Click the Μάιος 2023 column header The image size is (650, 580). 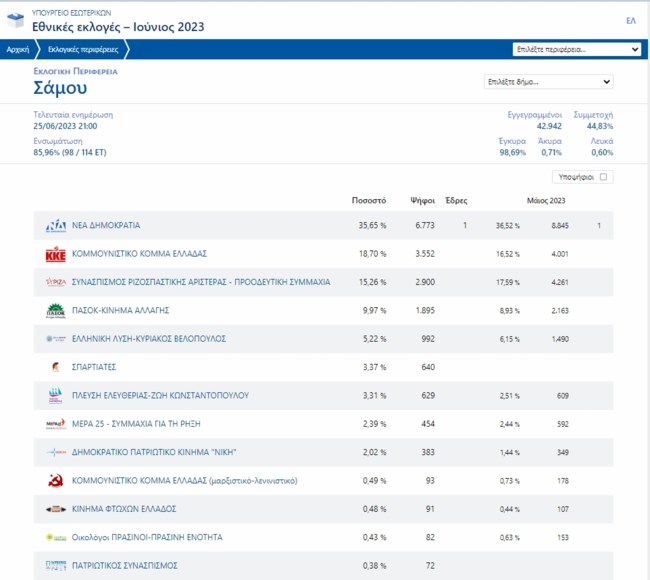pos(546,201)
